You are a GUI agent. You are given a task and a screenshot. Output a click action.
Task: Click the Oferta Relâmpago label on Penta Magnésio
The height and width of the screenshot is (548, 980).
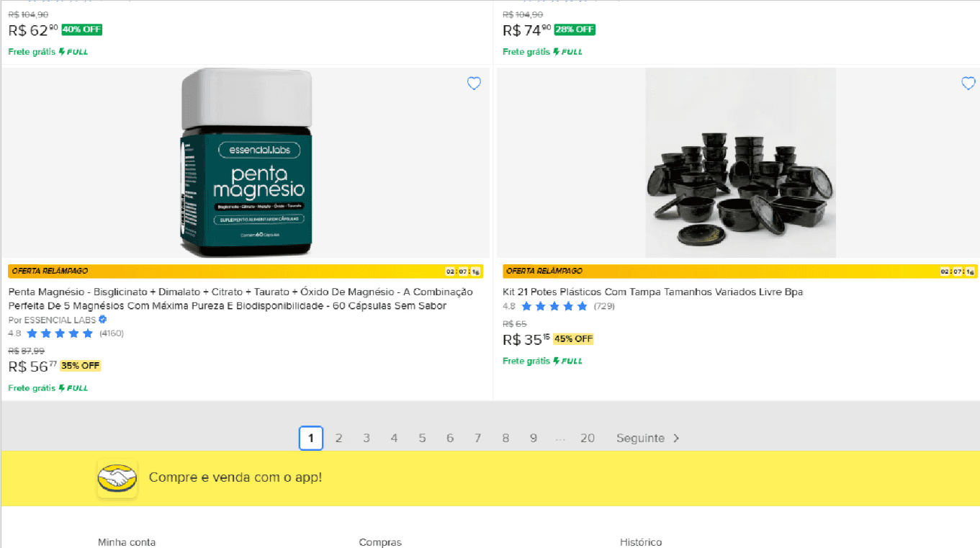pyautogui.click(x=50, y=271)
